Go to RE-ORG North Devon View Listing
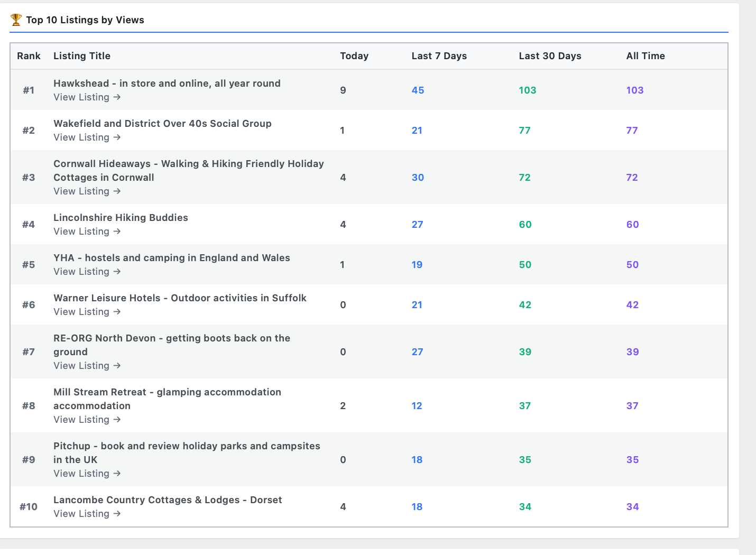Screen dimensions: 756x555 pyautogui.click(x=87, y=366)
